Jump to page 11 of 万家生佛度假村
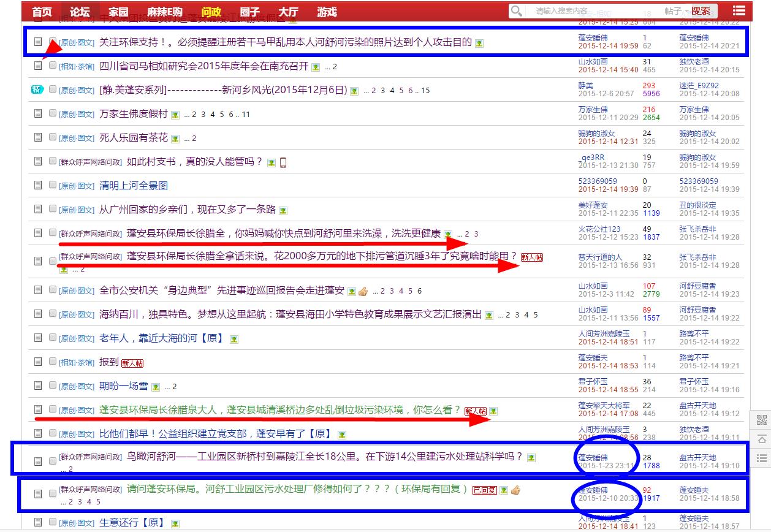 click(246, 115)
